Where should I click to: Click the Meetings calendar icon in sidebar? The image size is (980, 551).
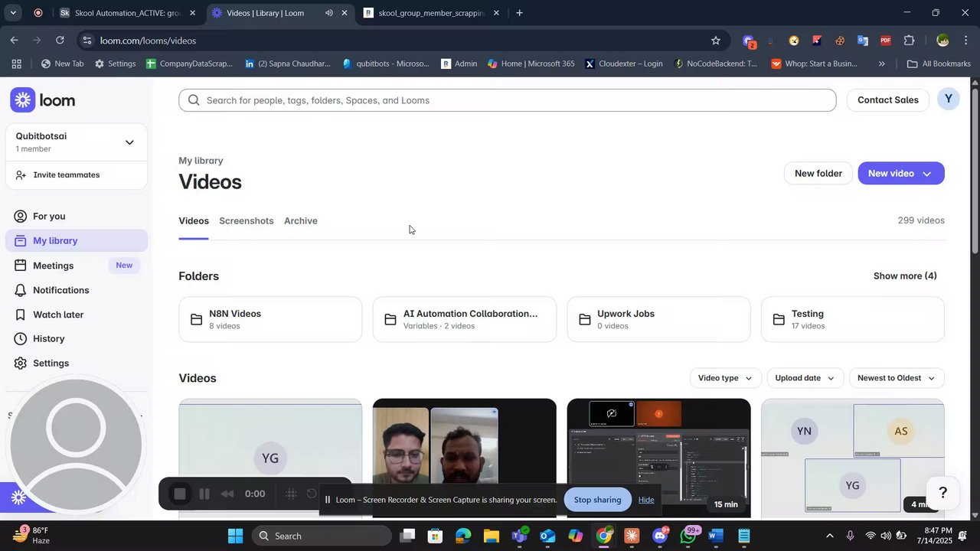point(21,266)
